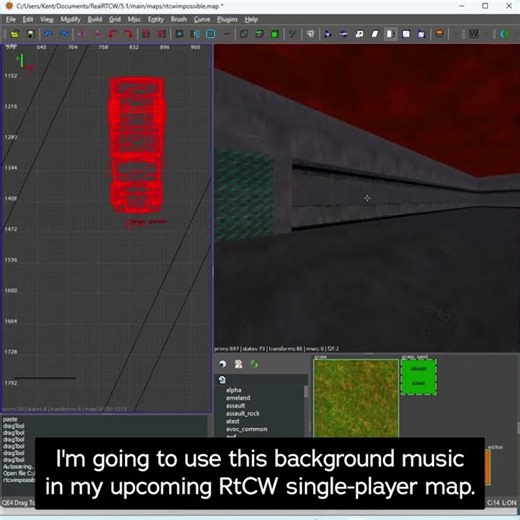Select the grass texture thumbnail
The image size is (520, 520).
coord(356,398)
